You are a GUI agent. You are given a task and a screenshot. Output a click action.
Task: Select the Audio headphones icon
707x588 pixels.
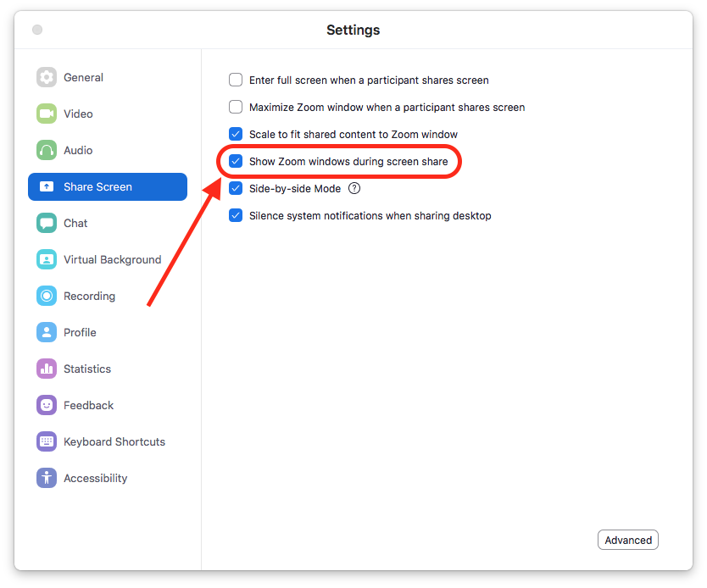click(47, 150)
